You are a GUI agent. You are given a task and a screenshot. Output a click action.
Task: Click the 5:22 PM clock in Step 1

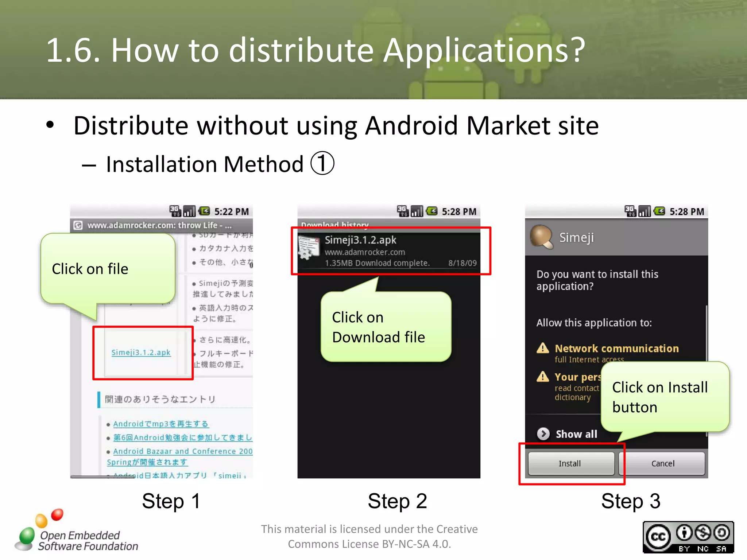tap(232, 211)
